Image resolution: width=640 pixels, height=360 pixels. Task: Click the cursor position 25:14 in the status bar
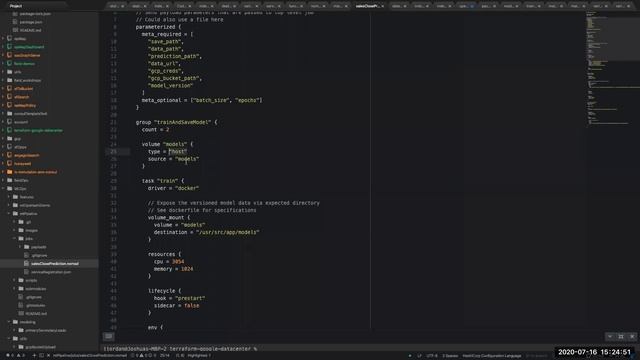[164, 356]
